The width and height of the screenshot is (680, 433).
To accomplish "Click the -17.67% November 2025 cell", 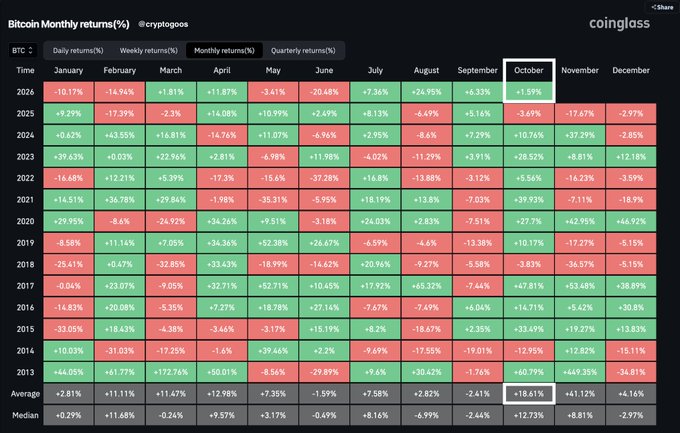I will 580,114.
